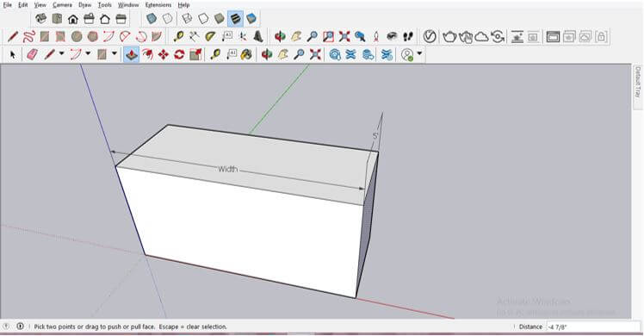Enable Wireframe face style
Viewport: 644px width, 336px height.
coord(187,18)
